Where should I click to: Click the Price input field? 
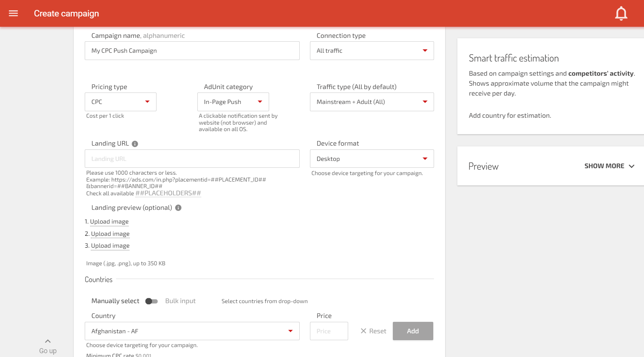(329, 331)
